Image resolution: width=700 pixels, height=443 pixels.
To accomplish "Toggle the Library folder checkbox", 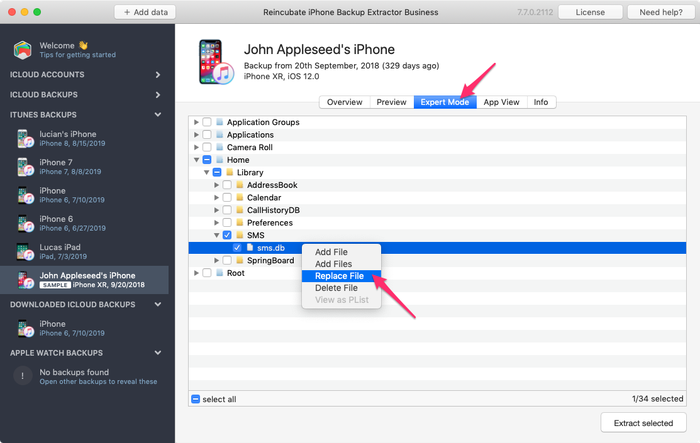I will tap(217, 172).
